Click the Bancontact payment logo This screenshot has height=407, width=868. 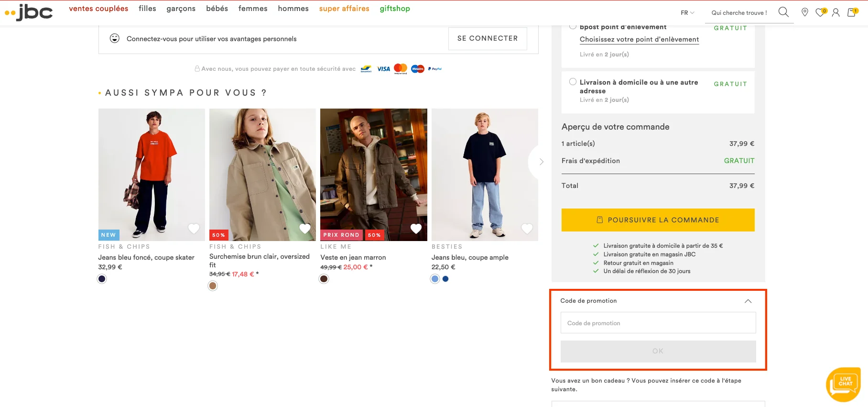coord(366,69)
